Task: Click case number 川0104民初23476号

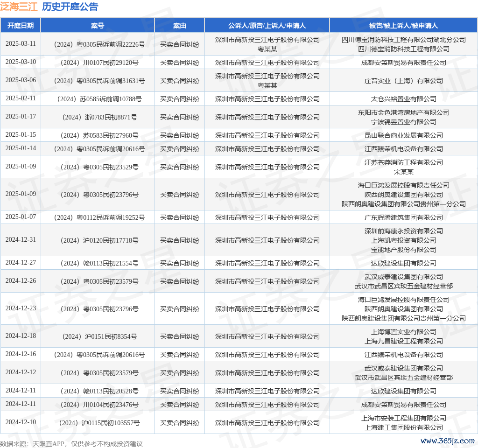Action: pos(99,405)
